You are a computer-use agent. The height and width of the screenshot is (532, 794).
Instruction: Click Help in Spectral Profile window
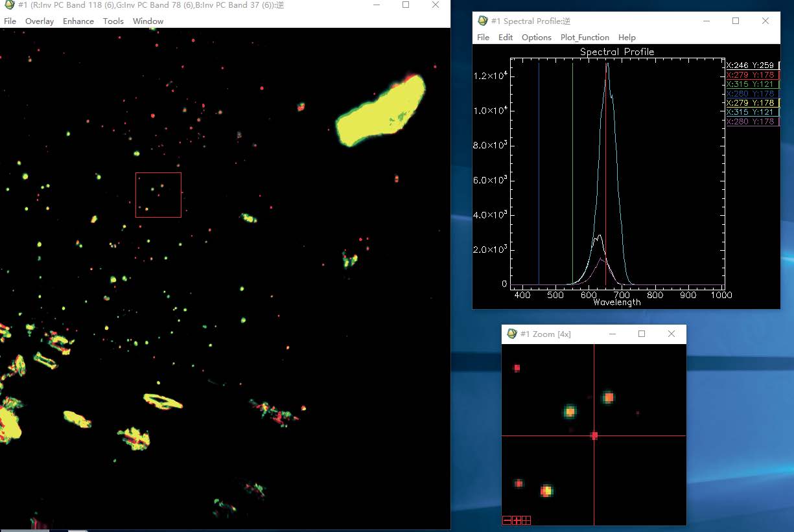tap(627, 38)
